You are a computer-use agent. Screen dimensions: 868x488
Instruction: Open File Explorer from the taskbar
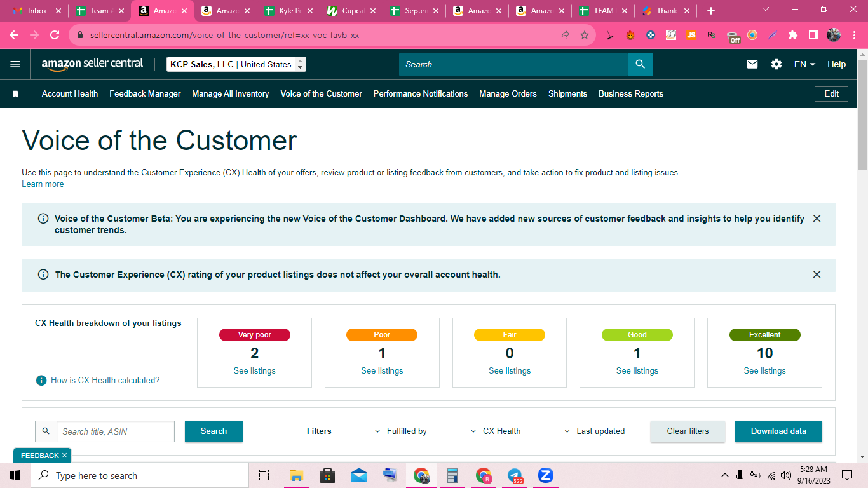[297, 475]
